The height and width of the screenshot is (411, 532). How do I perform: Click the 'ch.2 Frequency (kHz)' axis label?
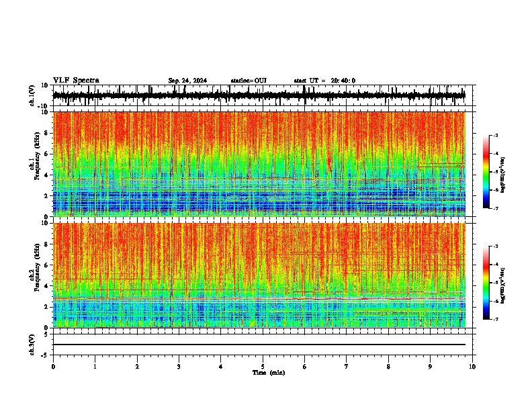(x=35, y=269)
